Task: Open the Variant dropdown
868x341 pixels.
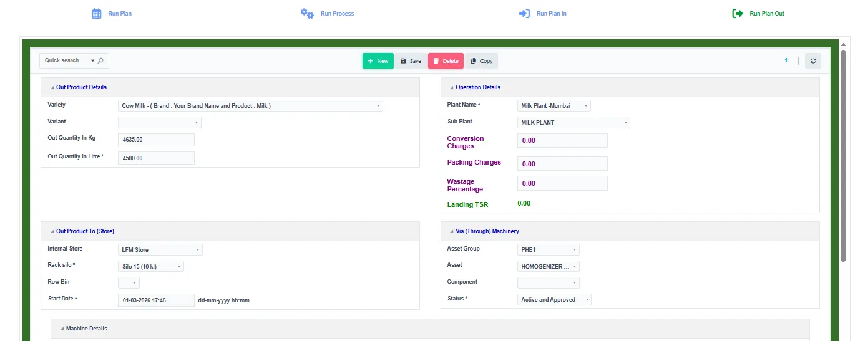Action: click(x=160, y=122)
